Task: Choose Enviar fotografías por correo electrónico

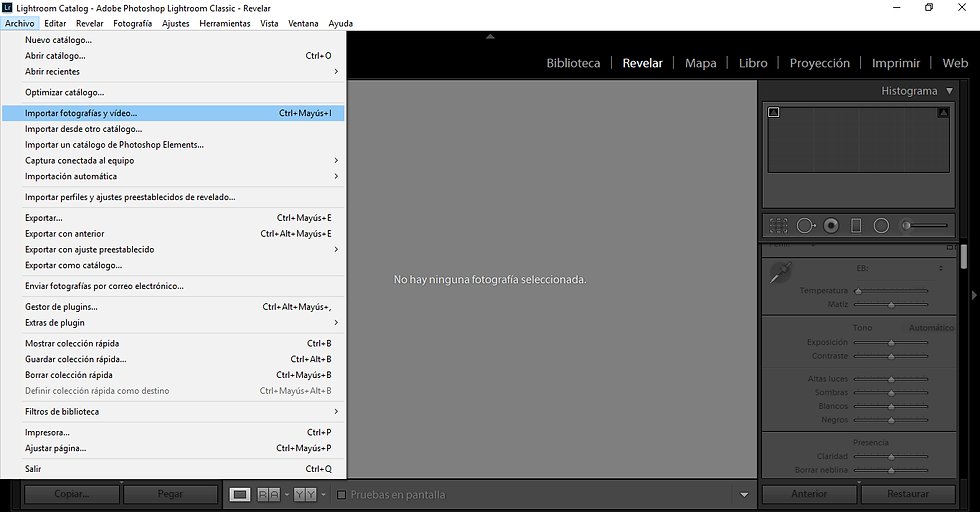Action: point(173,286)
